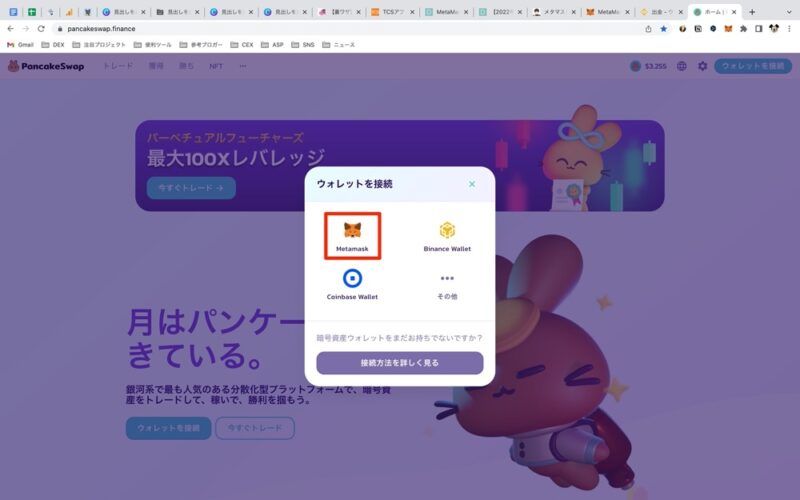This screenshot has width=800, height=500.
Task: Expand the tab search dropdown arrow
Action: coord(789,12)
